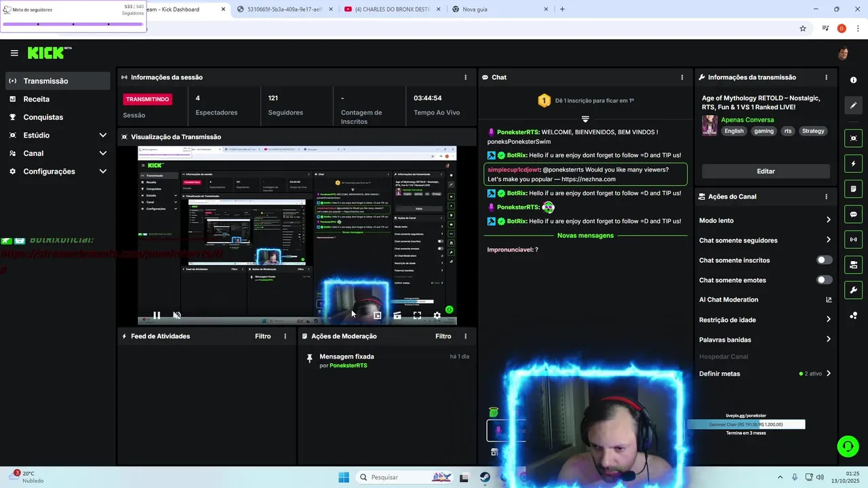Enable picture-in-picture on preview

(x=378, y=315)
